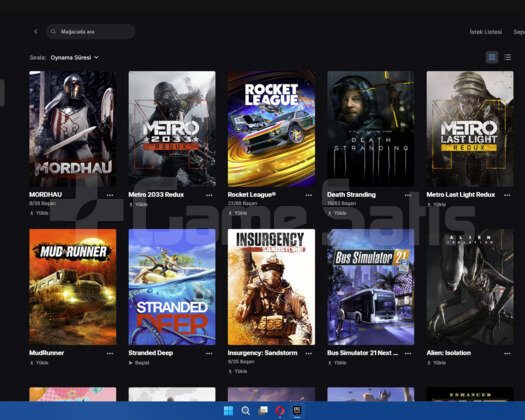Open the MudRunner cover

(73, 287)
